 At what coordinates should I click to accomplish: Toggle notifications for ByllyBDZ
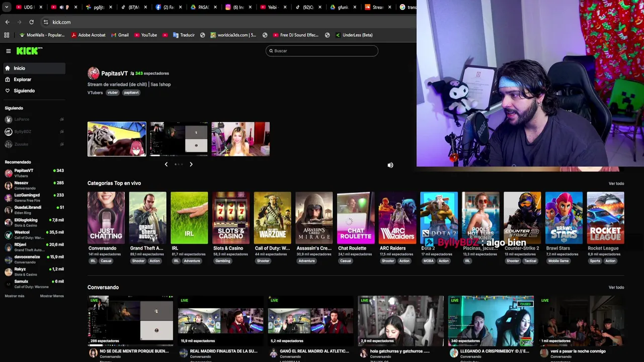pos(62,132)
